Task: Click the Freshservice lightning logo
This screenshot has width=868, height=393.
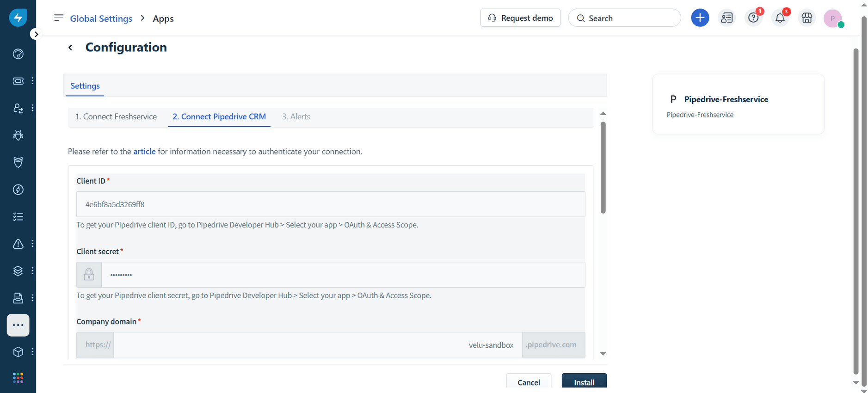Action: point(18,18)
